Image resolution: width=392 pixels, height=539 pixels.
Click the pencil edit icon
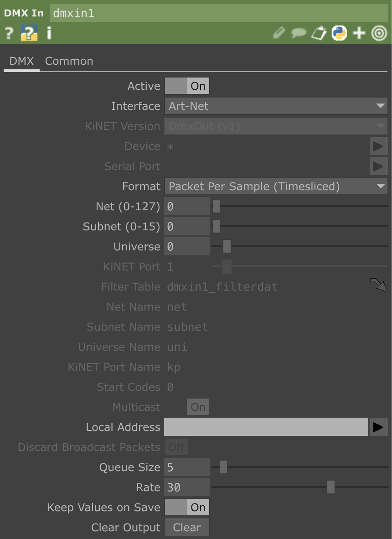tap(279, 33)
